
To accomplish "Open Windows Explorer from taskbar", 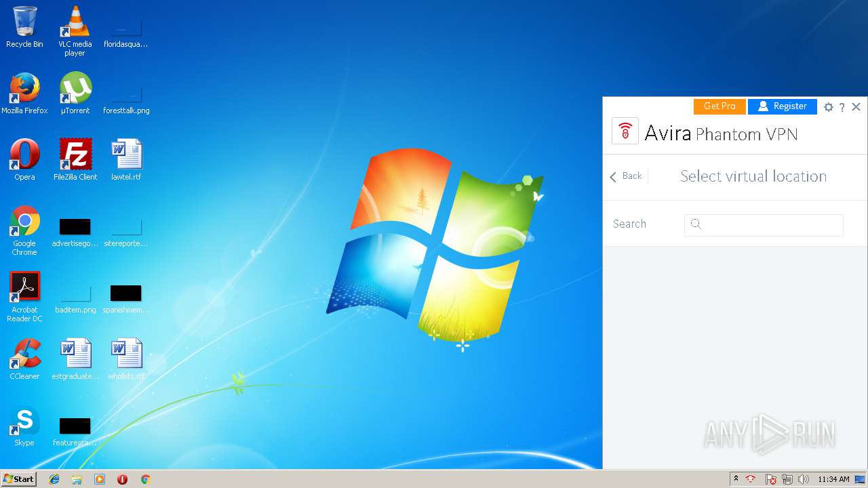I will coord(77,479).
